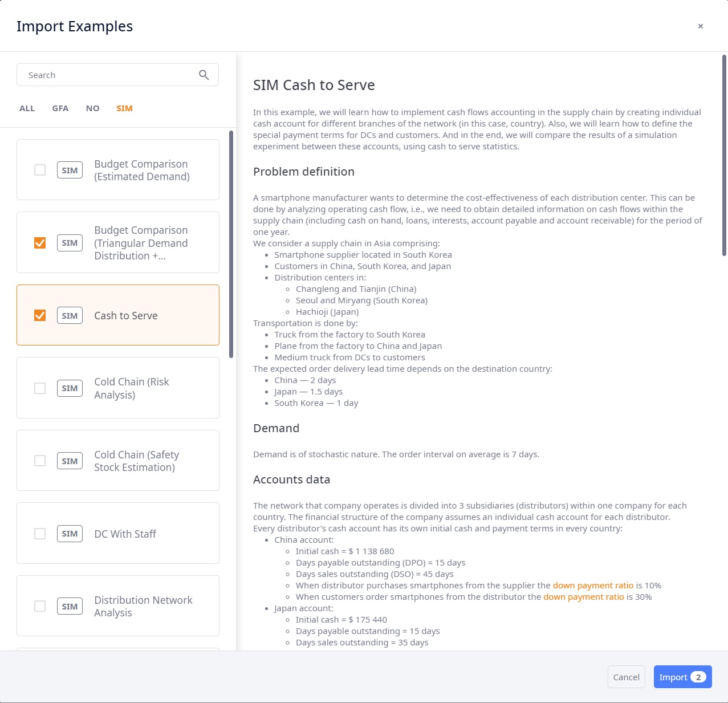728x703 pixels.
Task: Select the Cash to Serve example title
Action: [126, 315]
